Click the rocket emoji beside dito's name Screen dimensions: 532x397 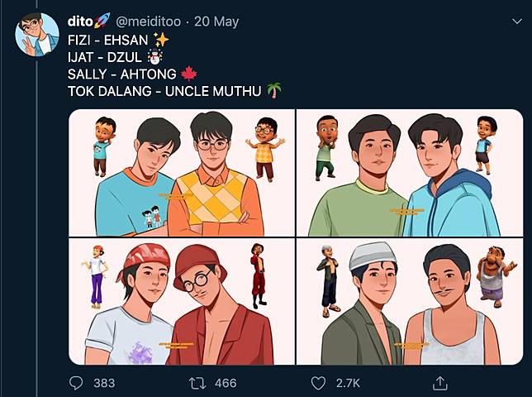(102, 20)
